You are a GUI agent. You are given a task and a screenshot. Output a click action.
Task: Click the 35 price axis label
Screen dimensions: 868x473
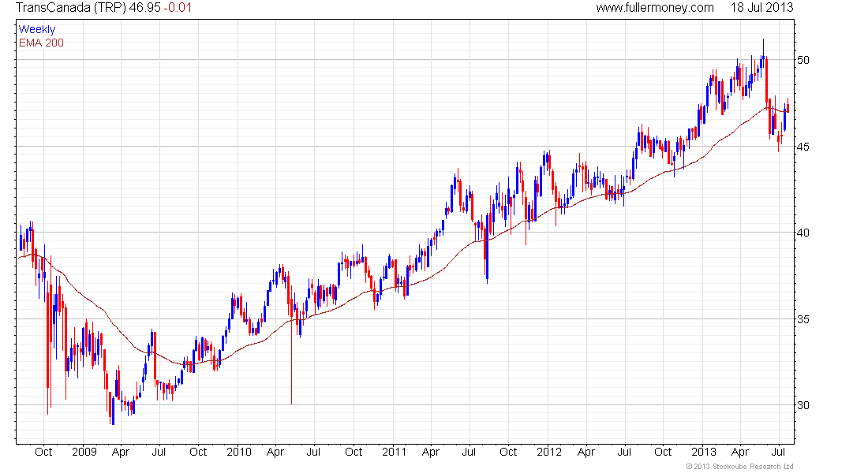803,319
